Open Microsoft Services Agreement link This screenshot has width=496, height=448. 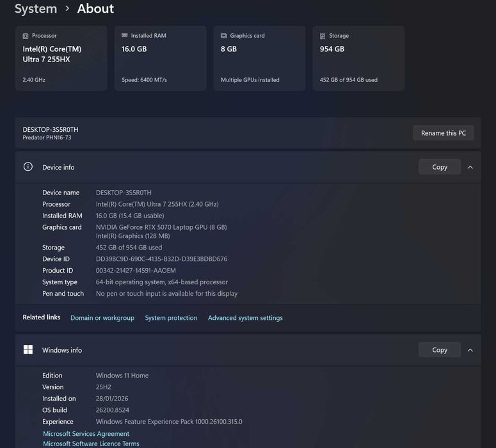point(86,434)
